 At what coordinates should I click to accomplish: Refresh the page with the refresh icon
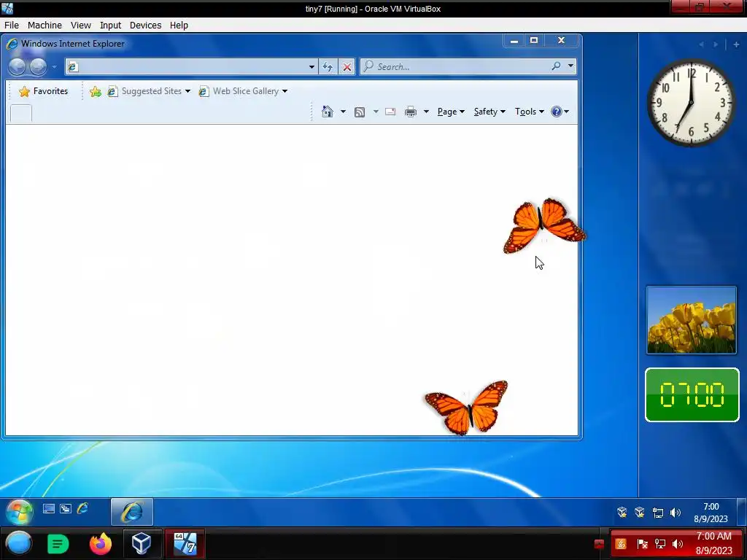click(x=328, y=66)
